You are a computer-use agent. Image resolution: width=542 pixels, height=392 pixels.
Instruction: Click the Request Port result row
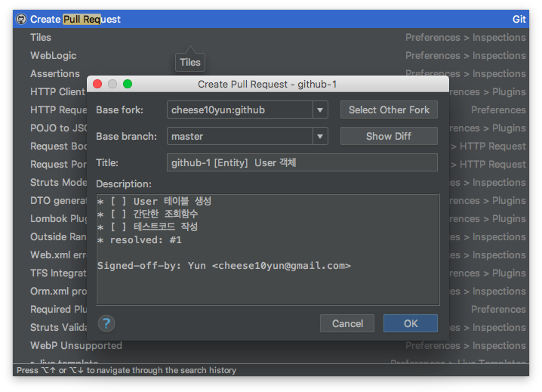pyautogui.click(x=50, y=164)
